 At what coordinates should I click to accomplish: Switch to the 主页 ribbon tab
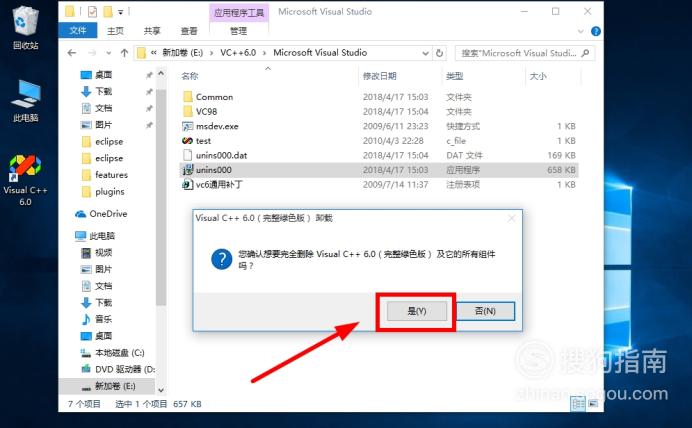coord(115,31)
